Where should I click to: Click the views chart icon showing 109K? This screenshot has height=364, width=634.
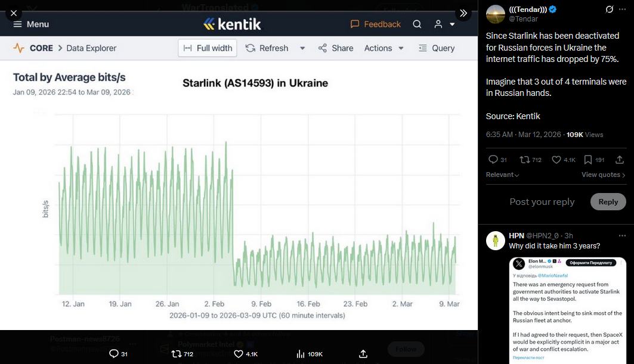coord(301,354)
